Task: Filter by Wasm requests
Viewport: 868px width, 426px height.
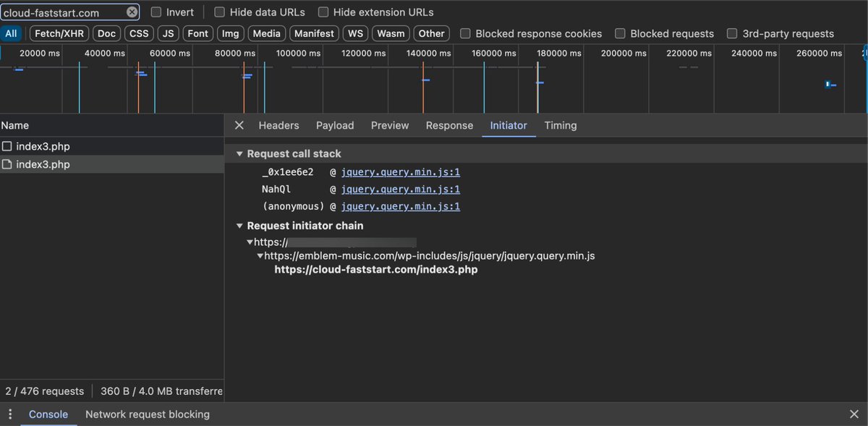Action: [391, 33]
